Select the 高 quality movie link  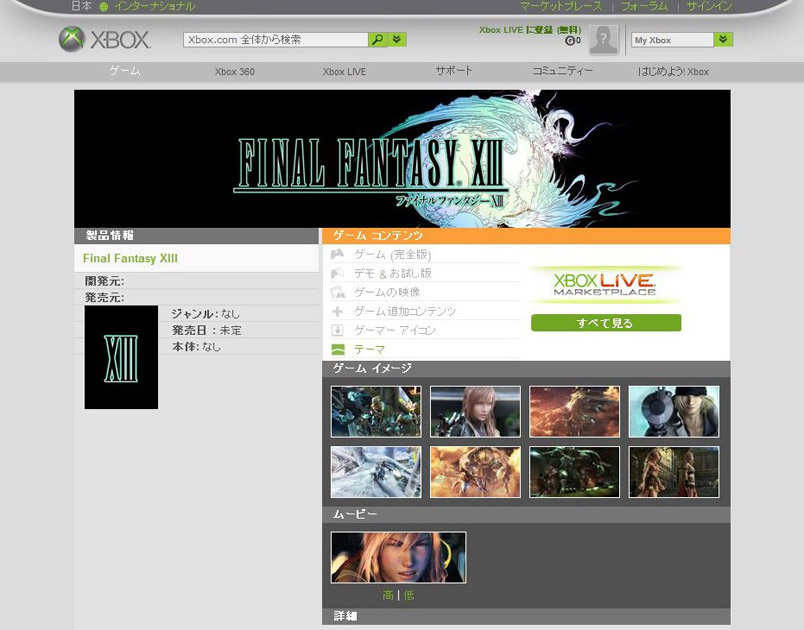[388, 595]
